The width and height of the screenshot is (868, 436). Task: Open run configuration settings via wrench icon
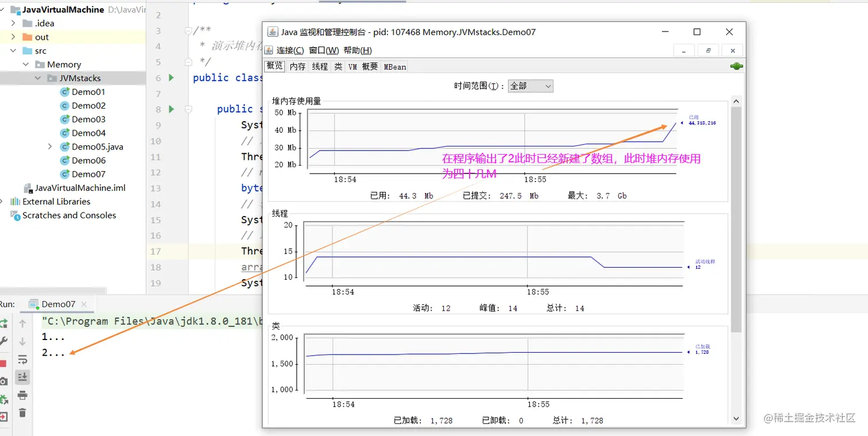coord(5,341)
